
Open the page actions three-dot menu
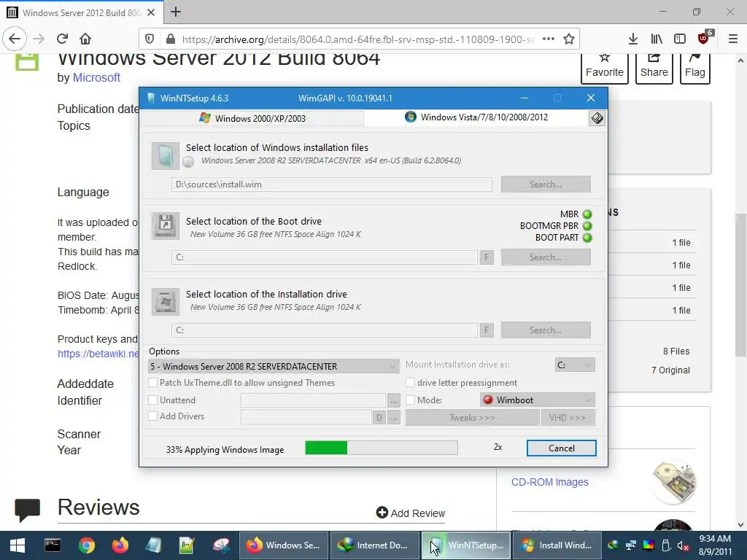coord(549,39)
